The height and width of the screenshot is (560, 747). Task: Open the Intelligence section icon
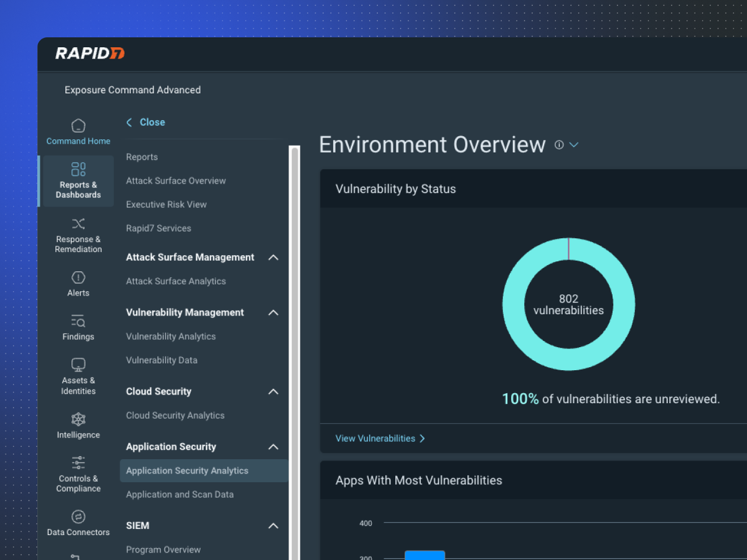click(x=78, y=419)
